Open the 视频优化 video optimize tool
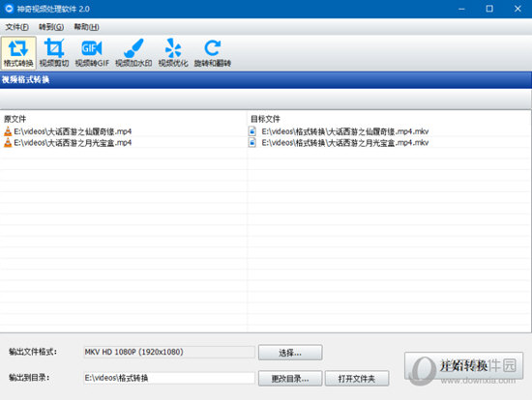Viewport: 532px width, 400px height. tap(173, 53)
